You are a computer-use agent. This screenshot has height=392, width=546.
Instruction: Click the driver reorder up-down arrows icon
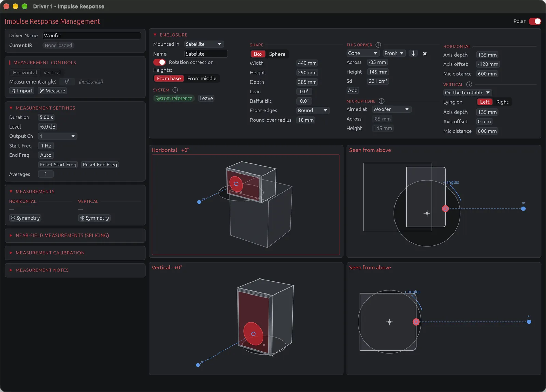413,53
